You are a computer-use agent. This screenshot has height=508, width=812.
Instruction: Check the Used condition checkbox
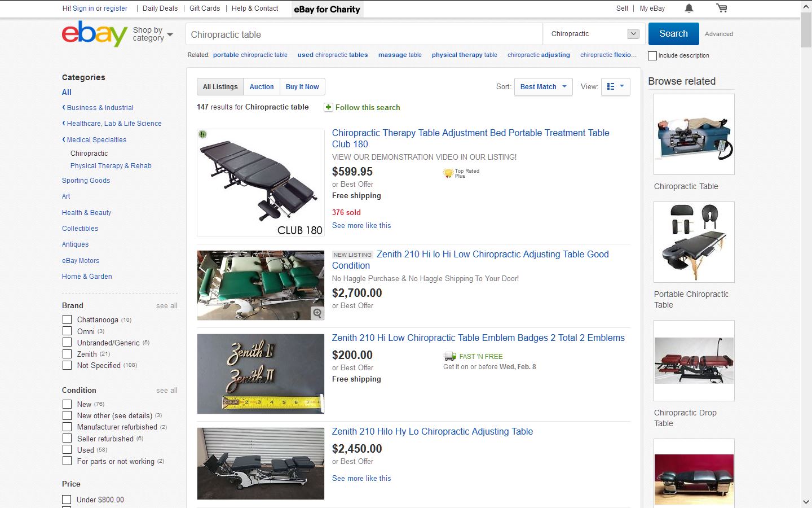(67, 450)
